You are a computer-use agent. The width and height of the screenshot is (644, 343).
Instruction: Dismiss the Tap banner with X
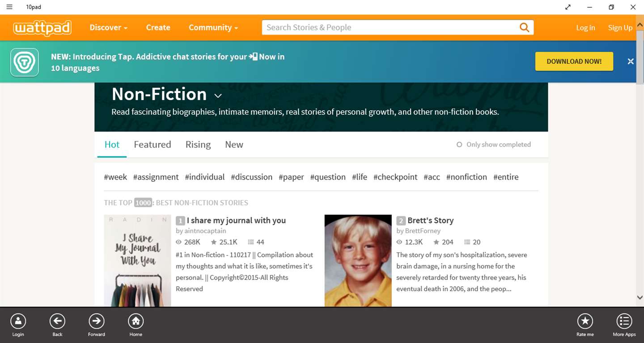(631, 62)
